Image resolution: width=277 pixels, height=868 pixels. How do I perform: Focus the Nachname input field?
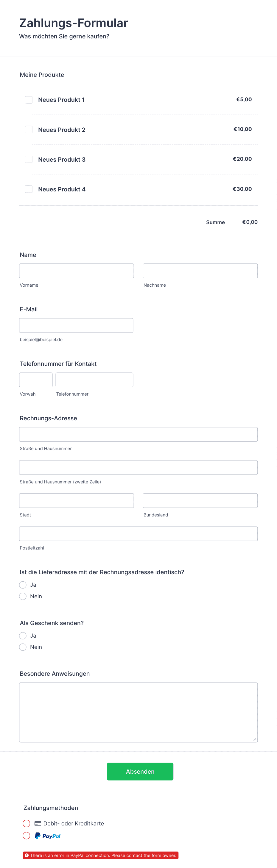[200, 271]
